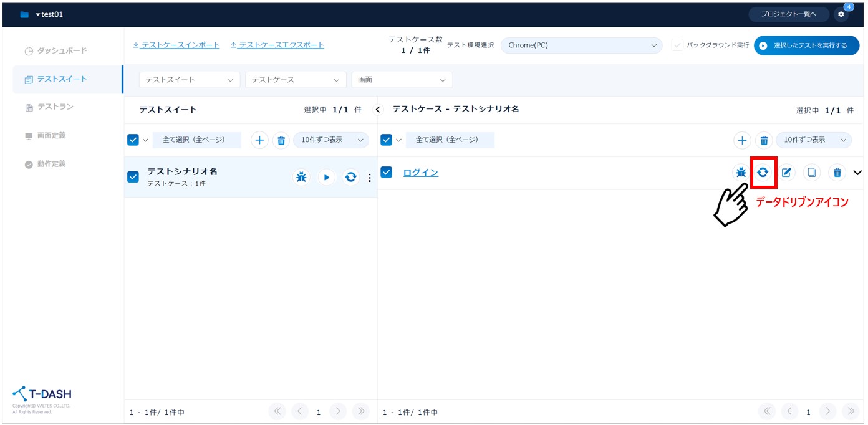Toggle the ログイン test case checkbox
This screenshot has width=868, height=425.
[387, 173]
